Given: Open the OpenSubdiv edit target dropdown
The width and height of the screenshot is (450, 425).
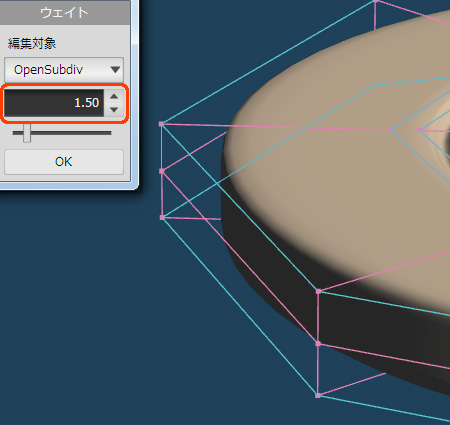Looking at the screenshot, I should (x=64, y=70).
